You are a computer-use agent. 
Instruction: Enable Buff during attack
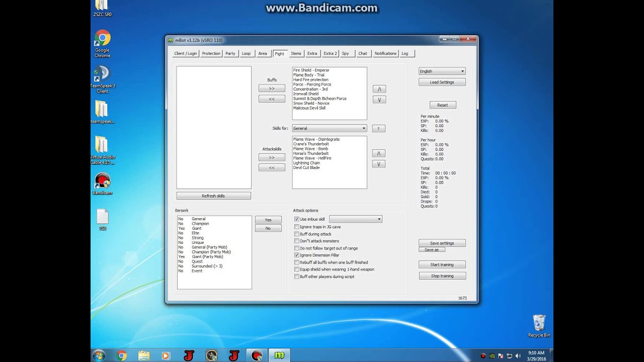point(297,234)
